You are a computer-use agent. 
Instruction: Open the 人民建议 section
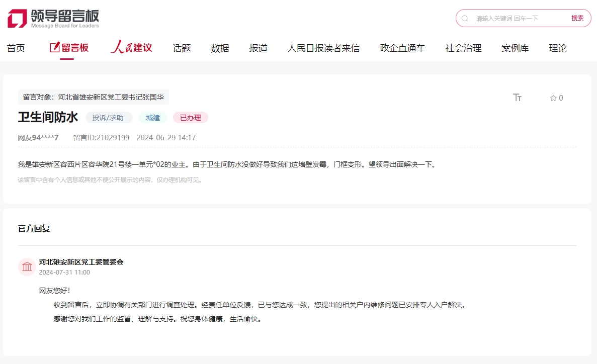(x=131, y=48)
